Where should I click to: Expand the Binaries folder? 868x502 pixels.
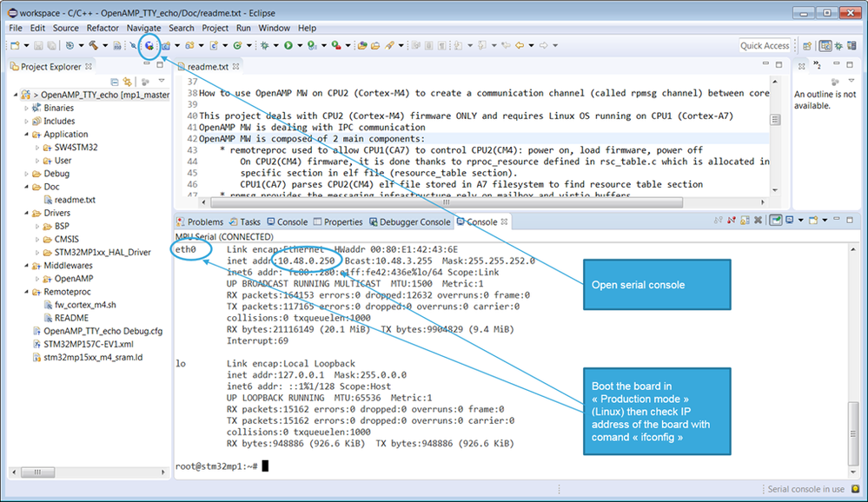[26, 108]
